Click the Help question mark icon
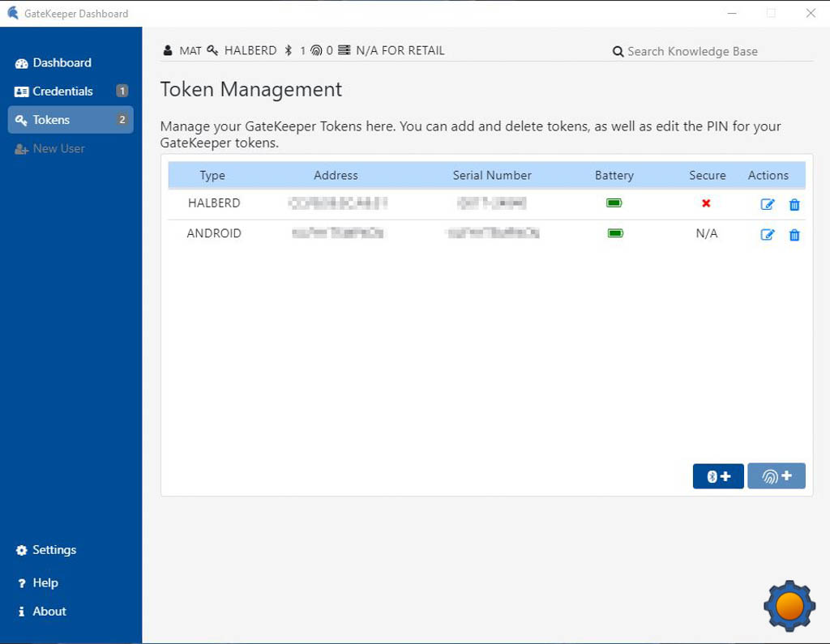This screenshot has width=830, height=644. [x=22, y=584]
